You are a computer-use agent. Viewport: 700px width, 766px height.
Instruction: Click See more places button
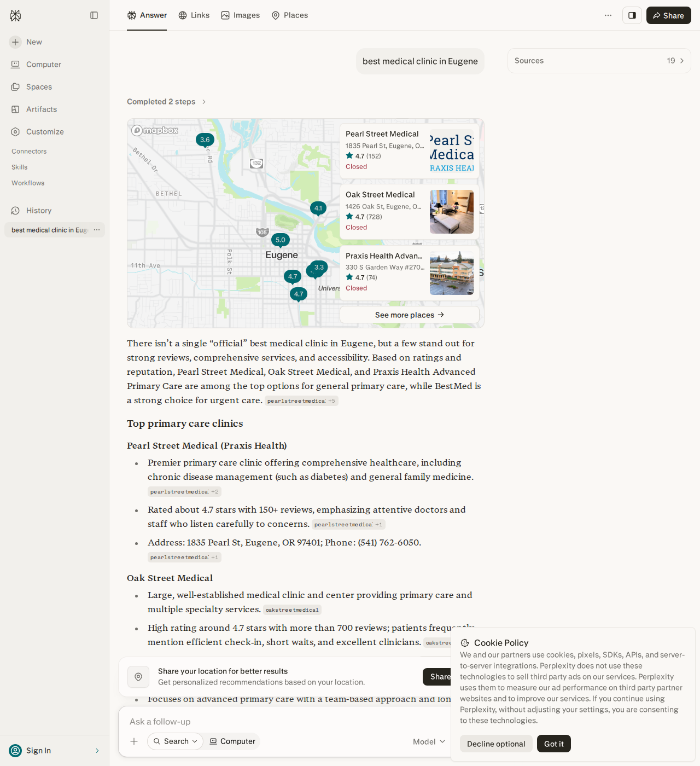[x=410, y=315]
